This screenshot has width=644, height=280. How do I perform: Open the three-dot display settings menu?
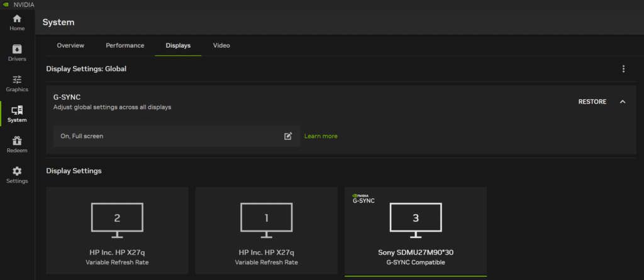[x=623, y=69]
